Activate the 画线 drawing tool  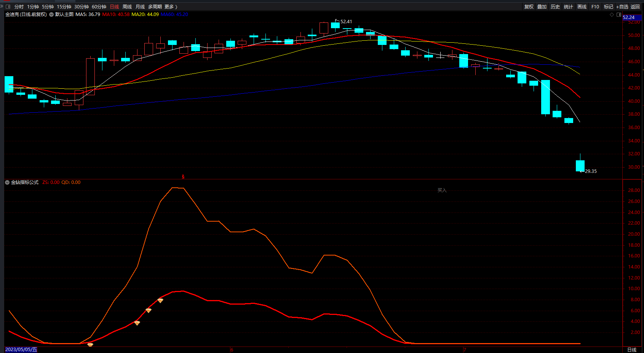[582, 6]
